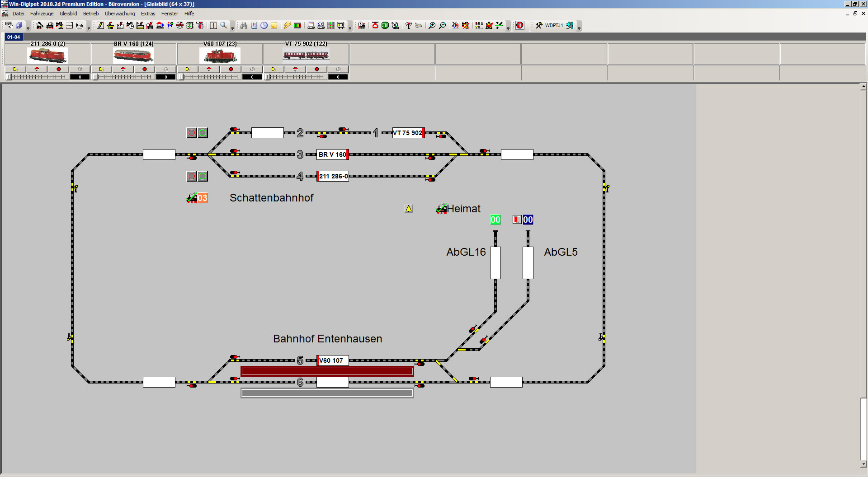Click the radio antenna icon

click(x=409, y=25)
